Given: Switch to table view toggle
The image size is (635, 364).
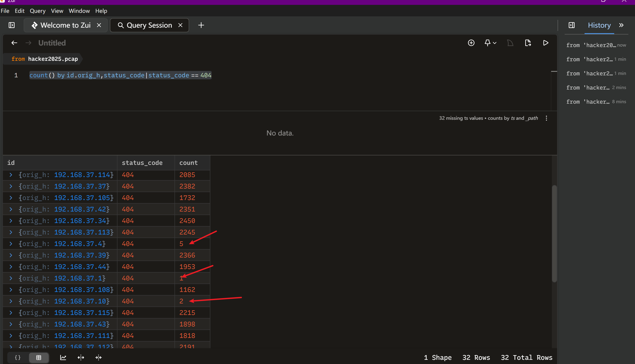Looking at the screenshot, I should [x=38, y=357].
